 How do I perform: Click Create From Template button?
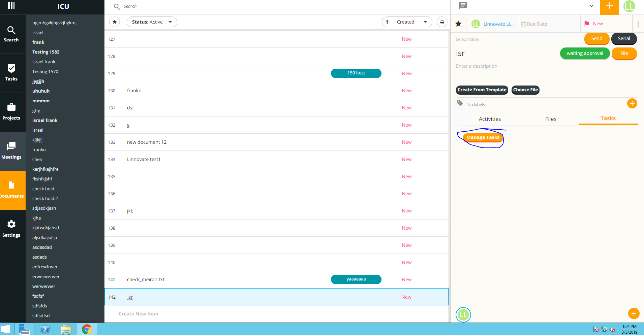482,90
